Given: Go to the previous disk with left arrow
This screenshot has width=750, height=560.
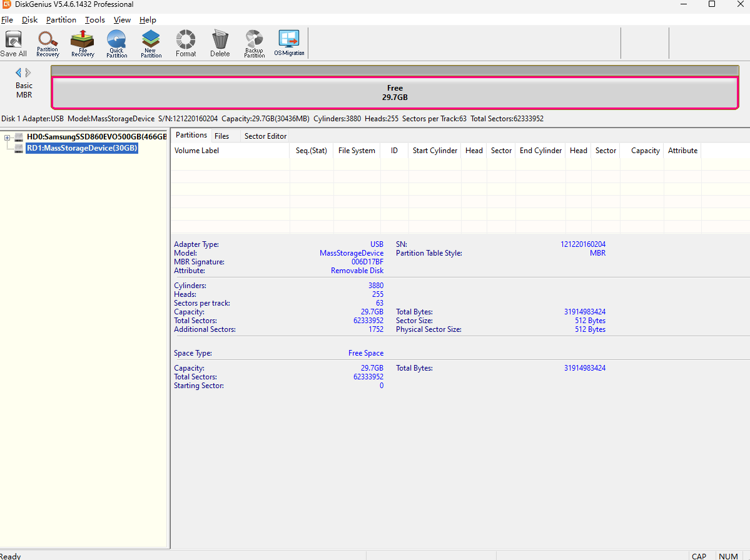Looking at the screenshot, I should 18,72.
